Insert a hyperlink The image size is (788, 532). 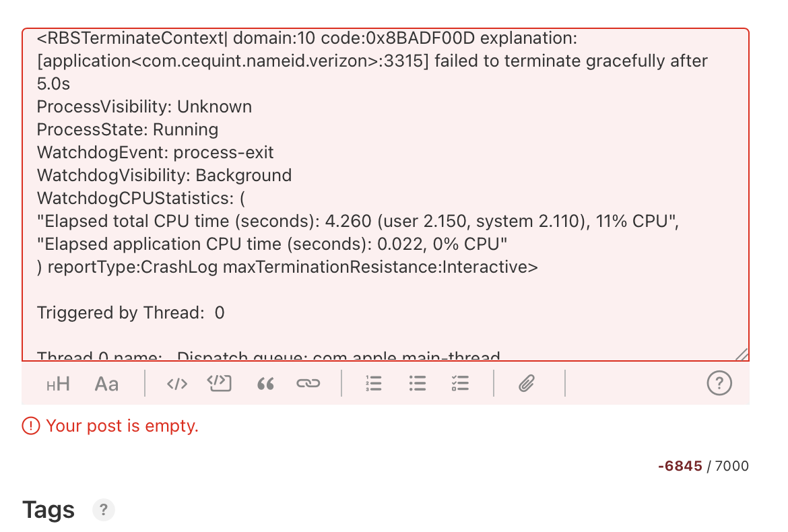(x=308, y=384)
